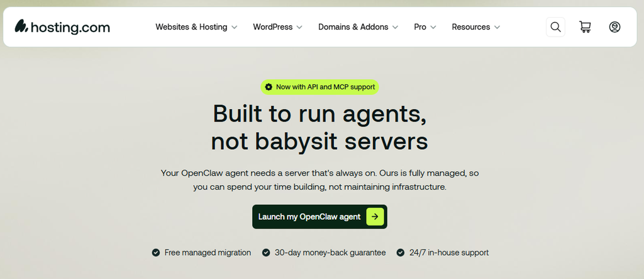Open the Websites & Hosting menu
This screenshot has width=644, height=279.
click(196, 26)
